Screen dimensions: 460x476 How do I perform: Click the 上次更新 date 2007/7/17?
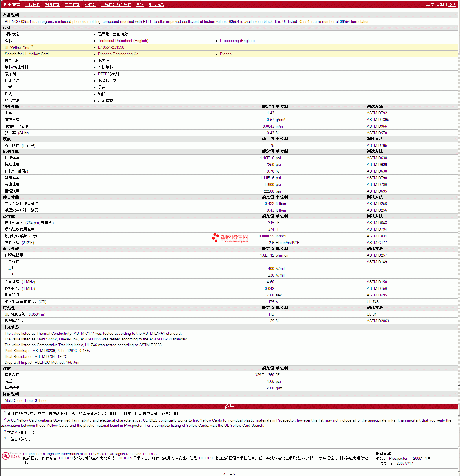coord(405,464)
